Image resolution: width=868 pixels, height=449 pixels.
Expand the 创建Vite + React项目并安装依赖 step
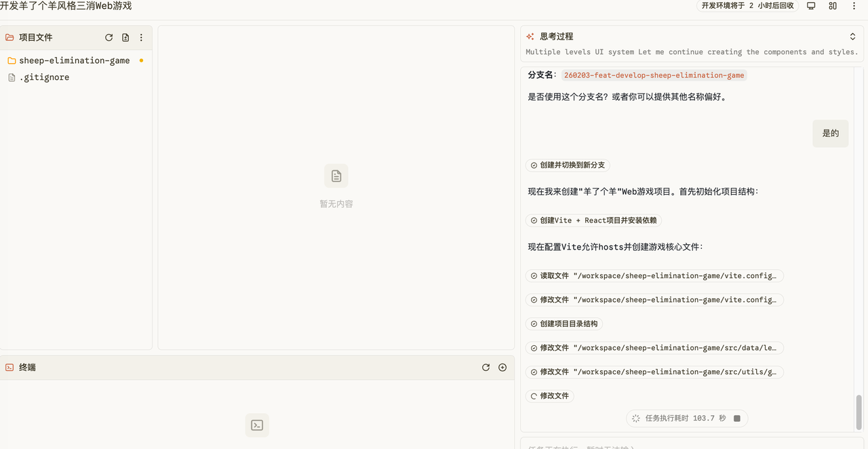593,220
